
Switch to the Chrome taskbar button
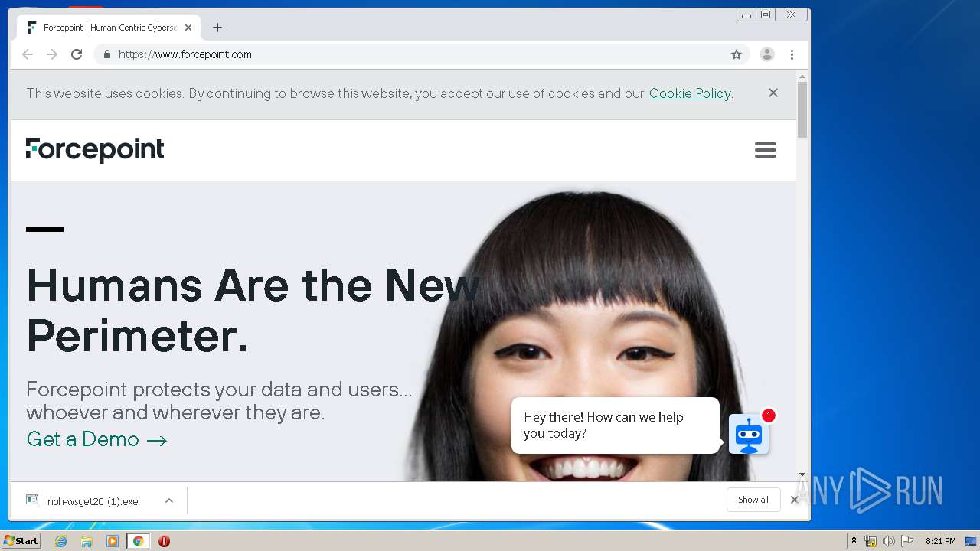click(x=138, y=541)
